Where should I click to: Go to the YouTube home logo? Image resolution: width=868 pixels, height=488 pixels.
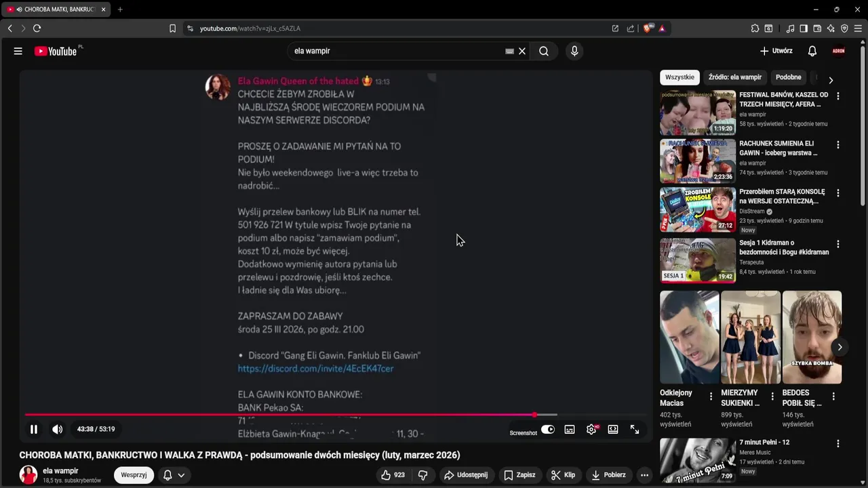tap(56, 51)
